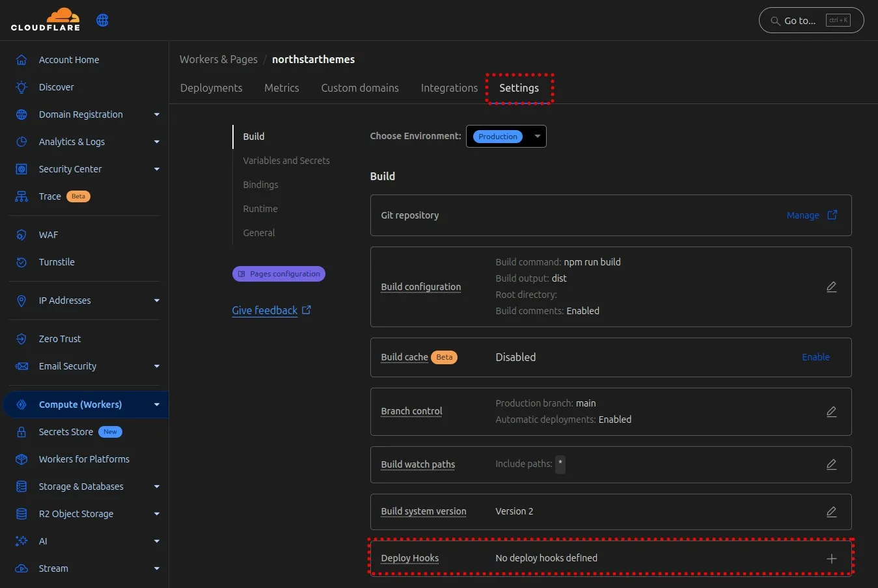The image size is (878, 588).
Task: Expand Analytics & Logs submenu arrow
Action: [x=157, y=142]
